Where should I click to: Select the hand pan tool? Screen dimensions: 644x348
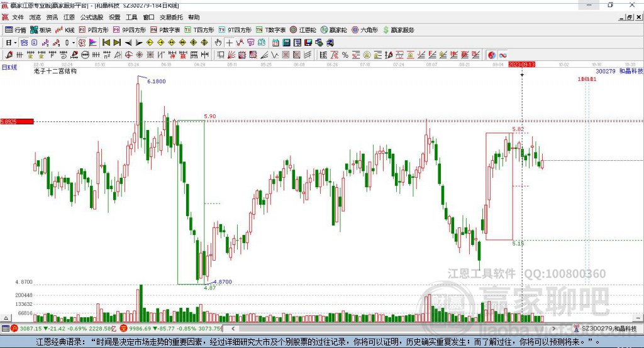[218, 43]
